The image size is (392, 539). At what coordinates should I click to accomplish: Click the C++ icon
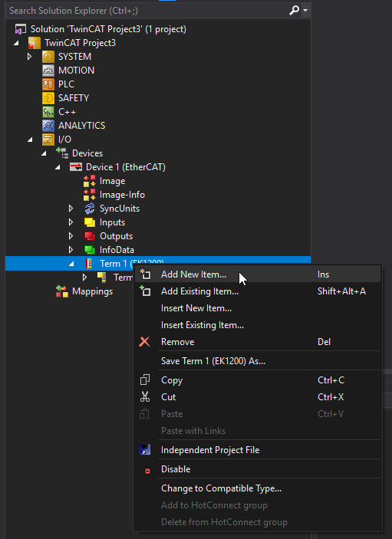click(48, 112)
